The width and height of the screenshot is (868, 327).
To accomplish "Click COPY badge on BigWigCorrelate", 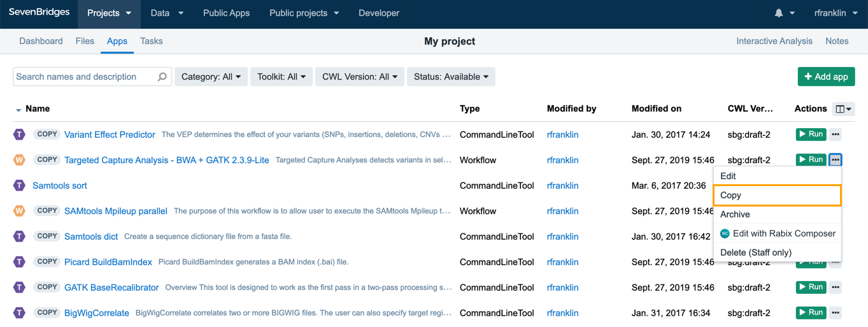I will (47, 312).
